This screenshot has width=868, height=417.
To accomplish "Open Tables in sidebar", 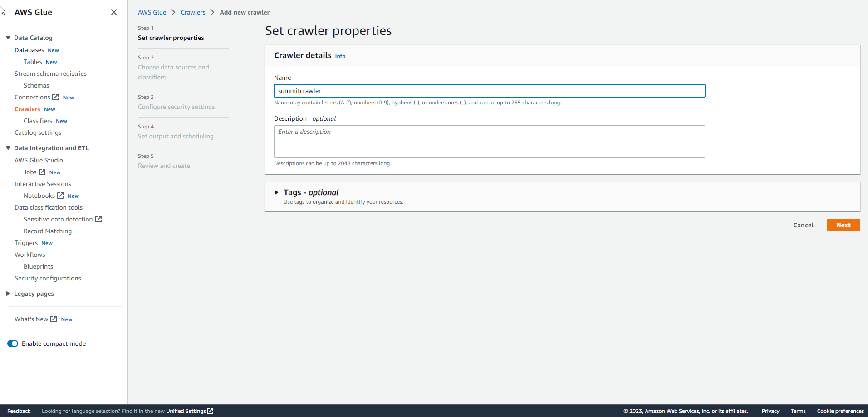I will pyautogui.click(x=33, y=62).
